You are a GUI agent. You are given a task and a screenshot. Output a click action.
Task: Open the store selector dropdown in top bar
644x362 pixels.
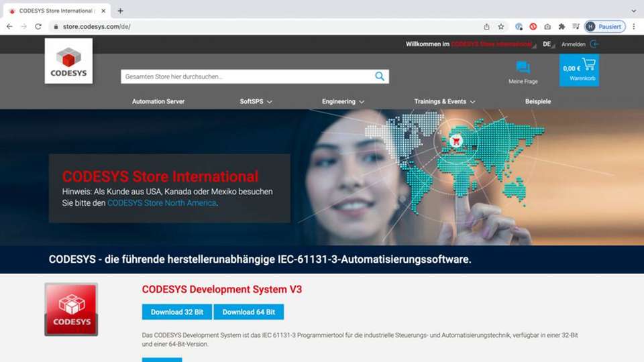(x=493, y=44)
